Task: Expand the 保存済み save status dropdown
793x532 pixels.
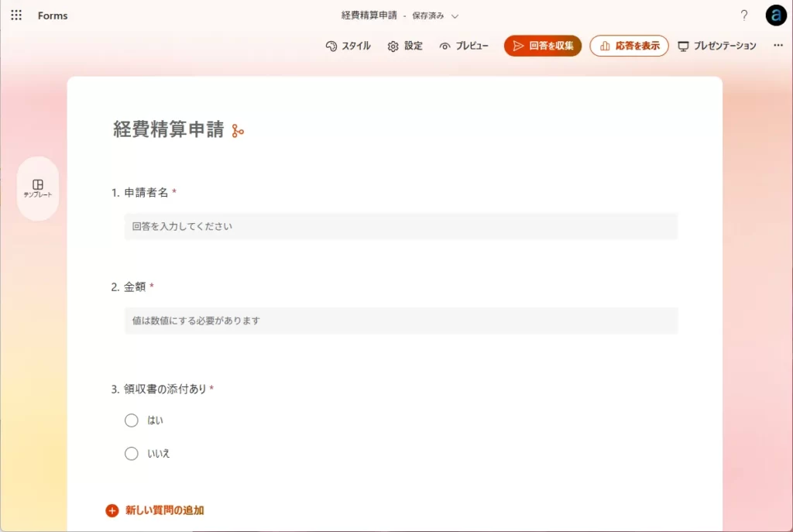Action: 455,15
